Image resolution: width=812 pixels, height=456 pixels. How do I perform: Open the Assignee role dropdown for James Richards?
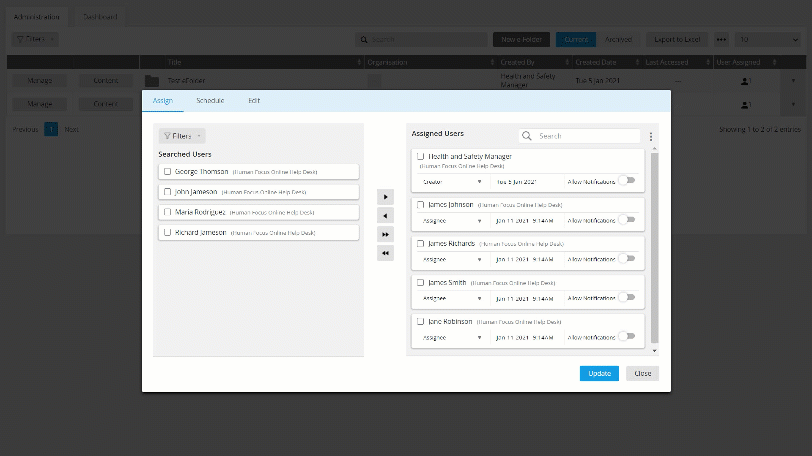pyautogui.click(x=452, y=258)
